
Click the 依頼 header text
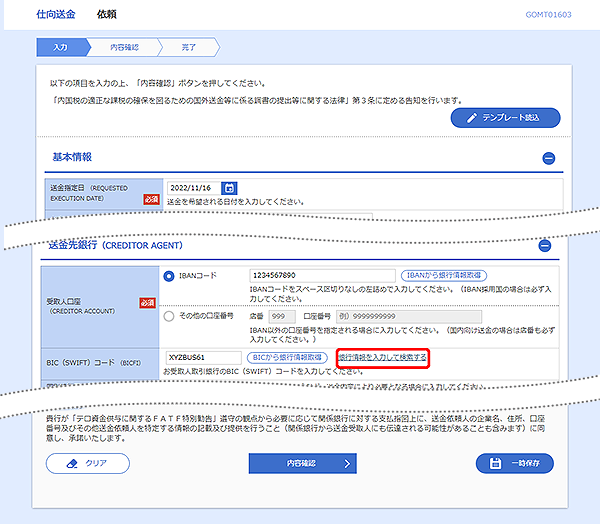(x=107, y=15)
